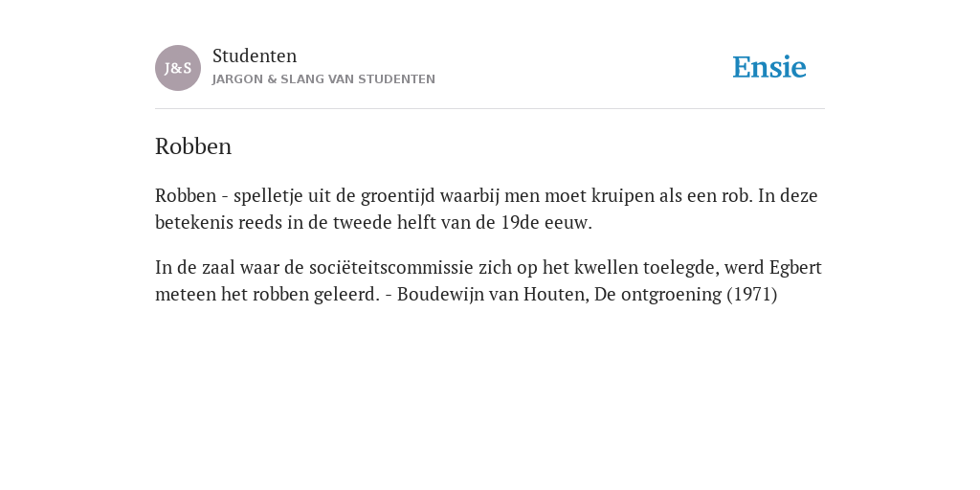Open the Studenten author name
980x490 pixels.
click(255, 56)
